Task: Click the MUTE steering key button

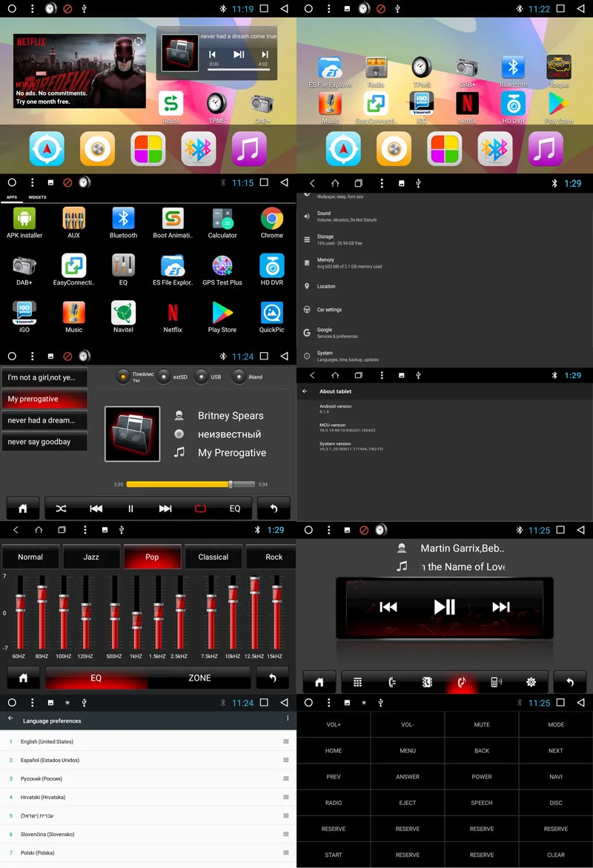Action: (482, 725)
